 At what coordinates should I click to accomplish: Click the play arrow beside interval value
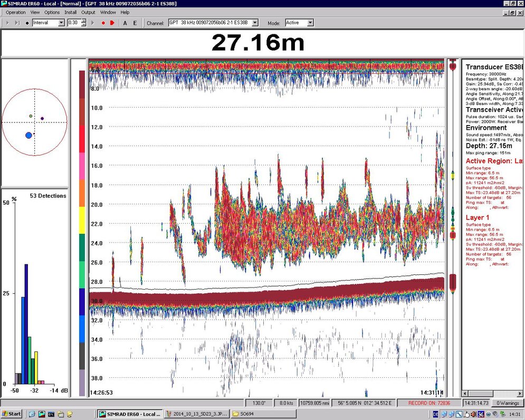click(x=93, y=23)
